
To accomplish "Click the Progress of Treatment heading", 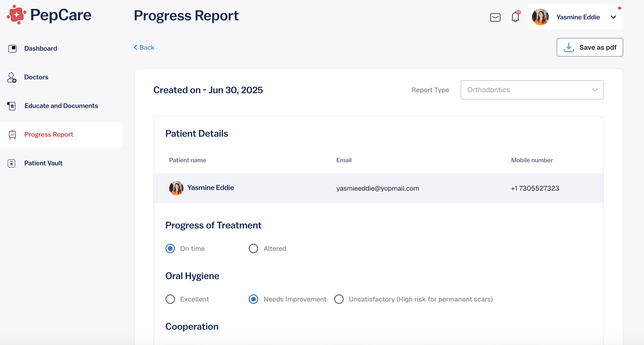I will [x=213, y=225].
